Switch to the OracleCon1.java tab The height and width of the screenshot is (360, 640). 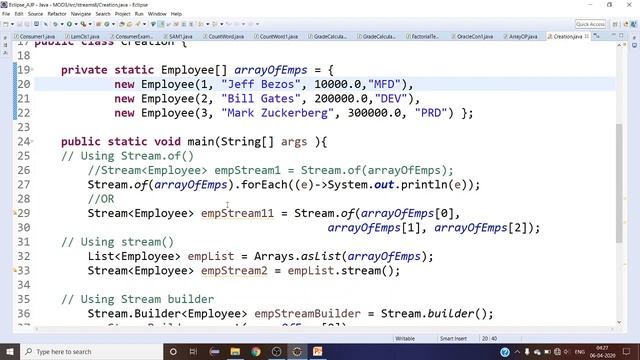pos(472,36)
